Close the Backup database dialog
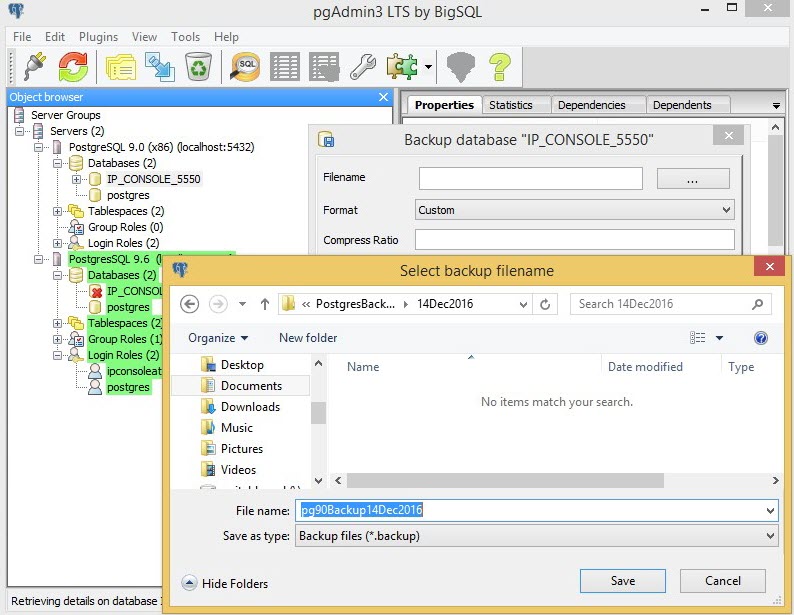 (728, 135)
